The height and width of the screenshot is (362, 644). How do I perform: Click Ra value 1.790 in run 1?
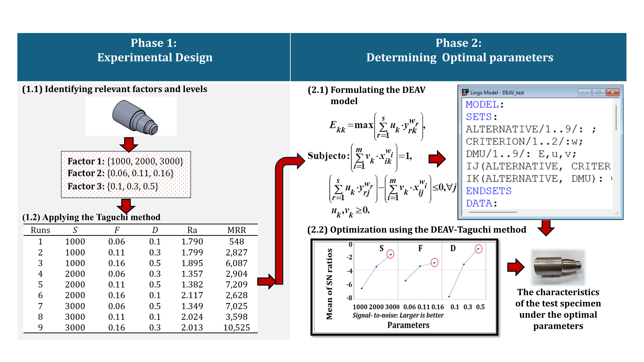192,242
